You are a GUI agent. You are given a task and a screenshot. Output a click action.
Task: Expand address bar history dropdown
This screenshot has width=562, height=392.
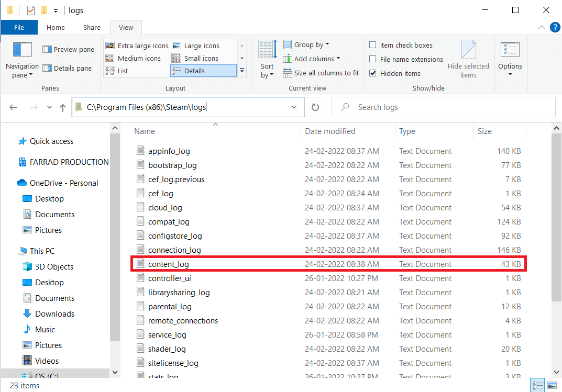[x=294, y=107]
